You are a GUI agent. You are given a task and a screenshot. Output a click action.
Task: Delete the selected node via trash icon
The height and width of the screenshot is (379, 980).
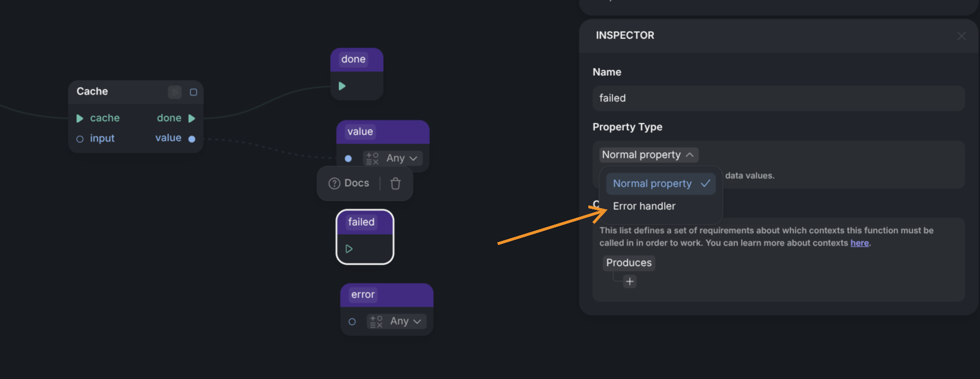pyautogui.click(x=396, y=183)
